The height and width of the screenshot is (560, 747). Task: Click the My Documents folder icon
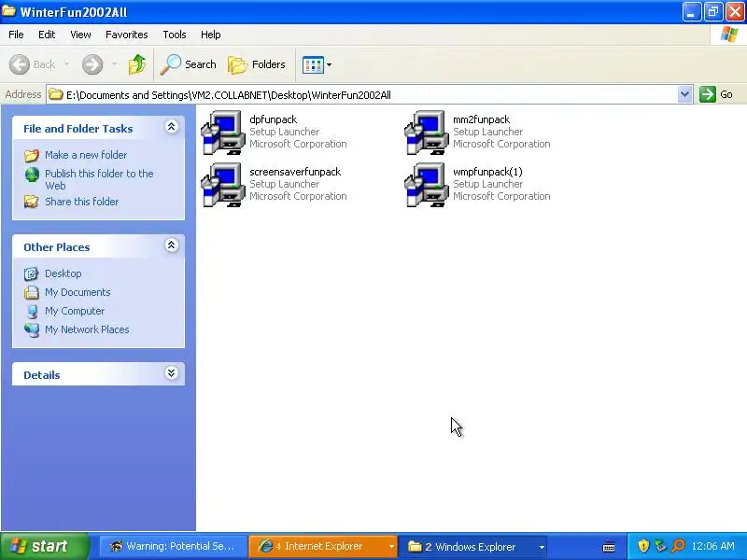32,292
